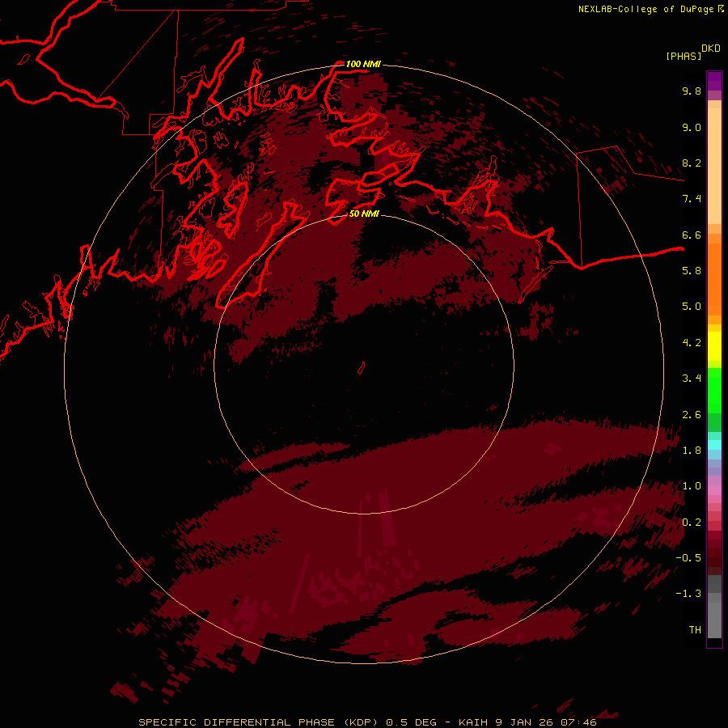Click the 4.2 value on the color scale
Viewport: 728px width, 728px height.
coord(692,343)
